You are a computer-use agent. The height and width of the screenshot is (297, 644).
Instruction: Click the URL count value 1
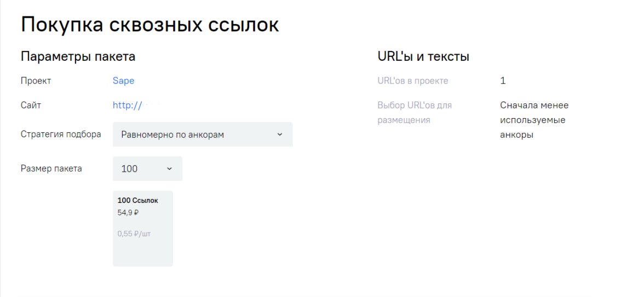tap(503, 81)
